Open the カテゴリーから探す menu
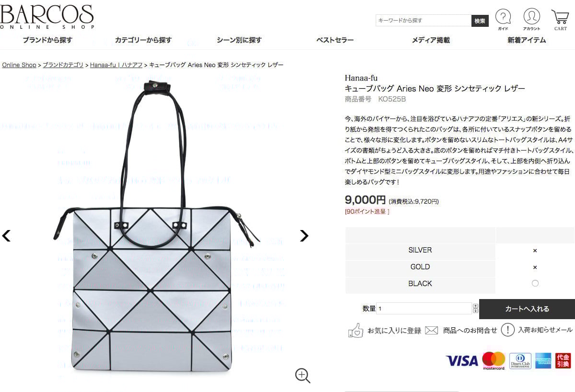575x392 pixels. (143, 40)
